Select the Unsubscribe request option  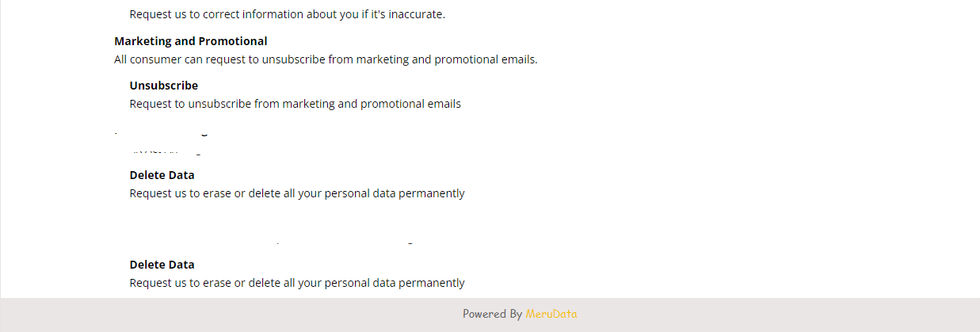pyautogui.click(x=164, y=86)
